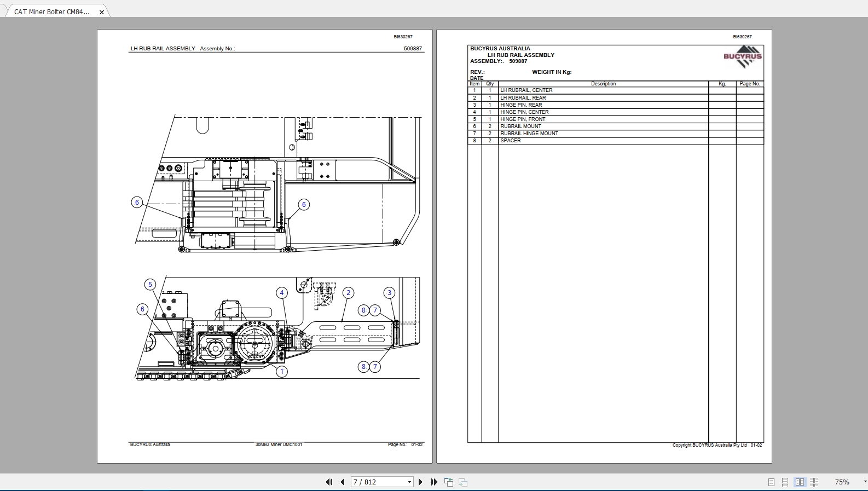
Task: Select two-page continuous view
Action: point(814,482)
